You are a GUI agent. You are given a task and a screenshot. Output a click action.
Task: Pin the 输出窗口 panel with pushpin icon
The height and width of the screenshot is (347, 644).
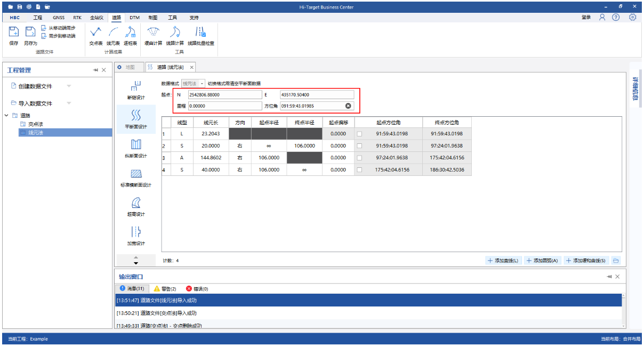pos(609,277)
